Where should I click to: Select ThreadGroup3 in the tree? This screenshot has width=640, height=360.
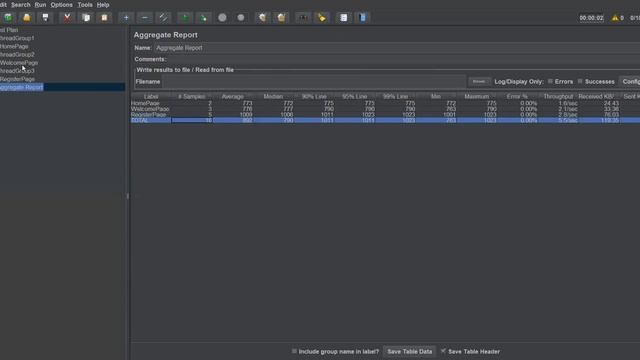[x=17, y=71]
